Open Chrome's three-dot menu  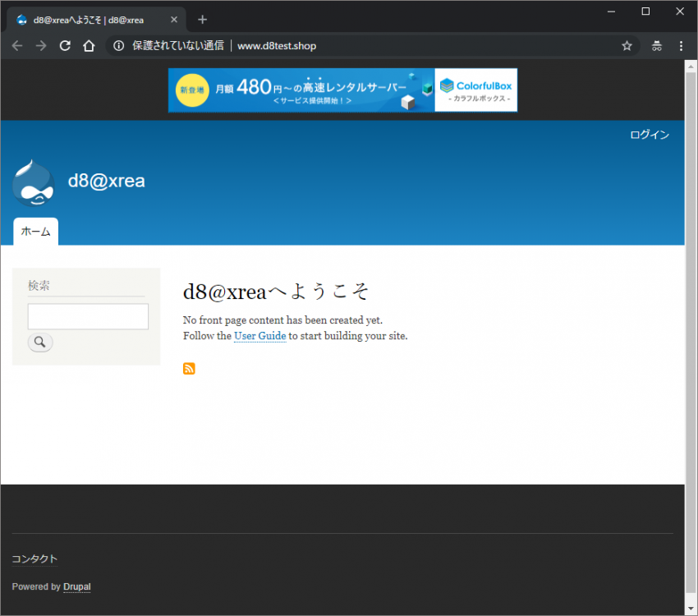pos(682,46)
